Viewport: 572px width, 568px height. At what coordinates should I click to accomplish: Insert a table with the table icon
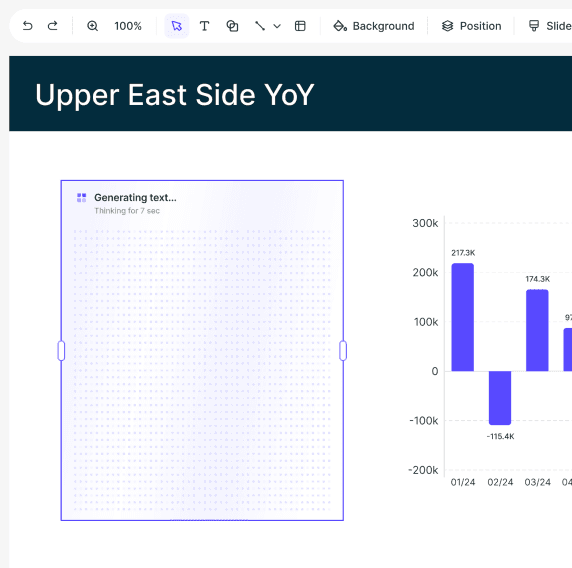click(300, 26)
